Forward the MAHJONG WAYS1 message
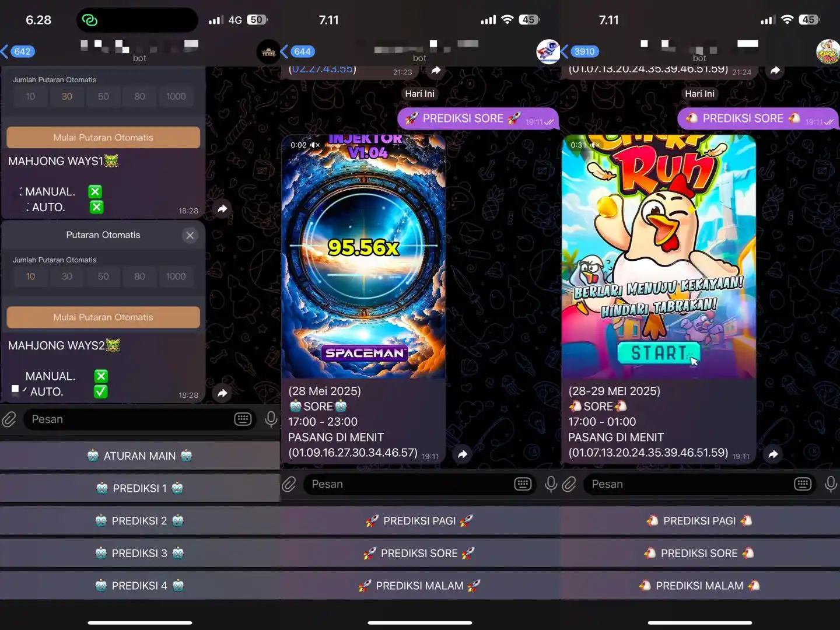Image resolution: width=840 pixels, height=630 pixels. [222, 208]
